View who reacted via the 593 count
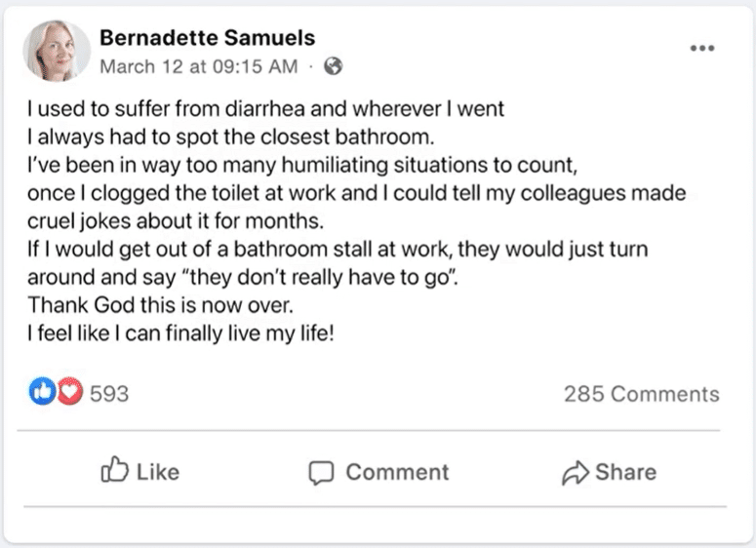Image resolution: width=756 pixels, height=548 pixels. point(109,394)
